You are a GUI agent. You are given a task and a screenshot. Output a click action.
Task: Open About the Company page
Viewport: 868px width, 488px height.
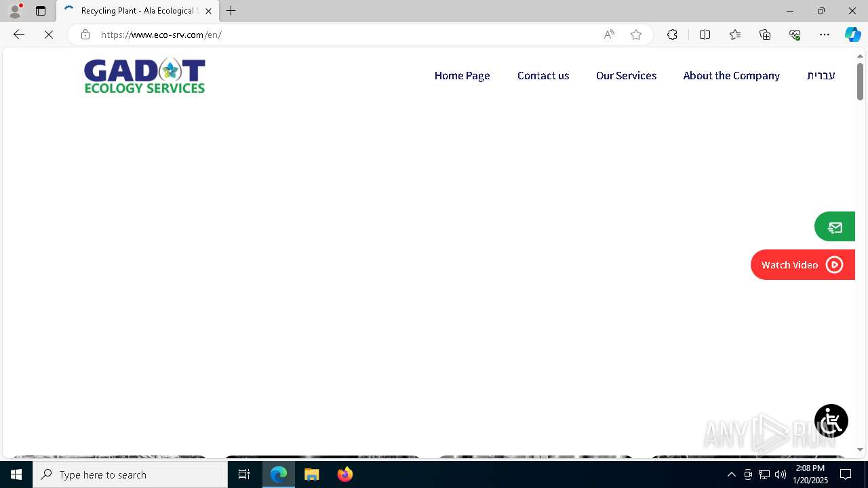pyautogui.click(x=731, y=76)
